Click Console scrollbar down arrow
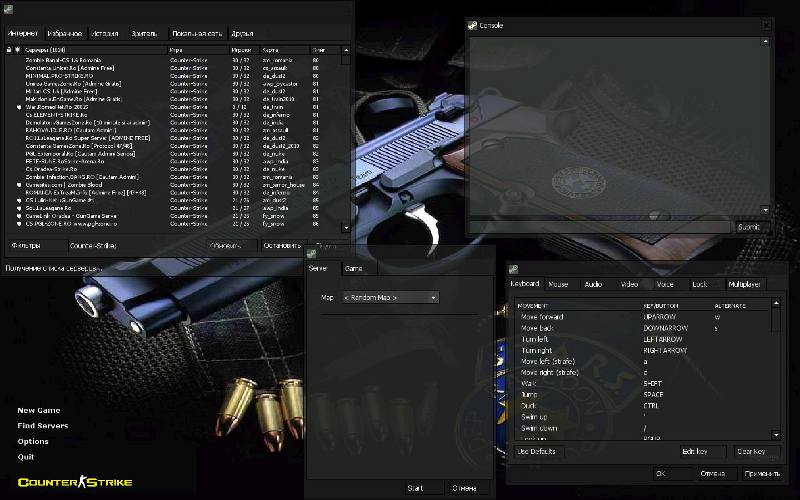The height and width of the screenshot is (500, 800). tap(765, 210)
